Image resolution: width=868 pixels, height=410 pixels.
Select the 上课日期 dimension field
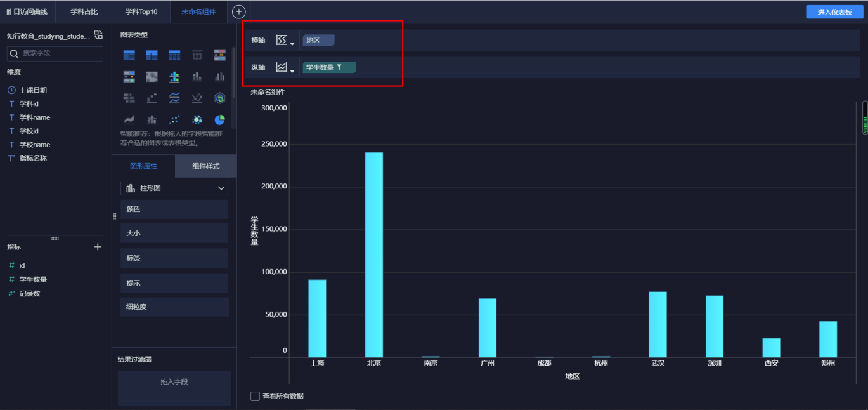[x=33, y=90]
